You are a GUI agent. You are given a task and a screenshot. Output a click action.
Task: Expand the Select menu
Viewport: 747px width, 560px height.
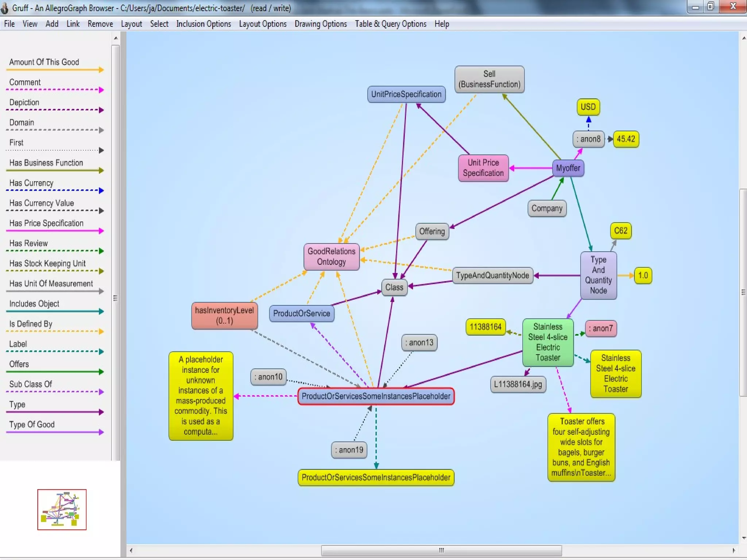point(159,24)
